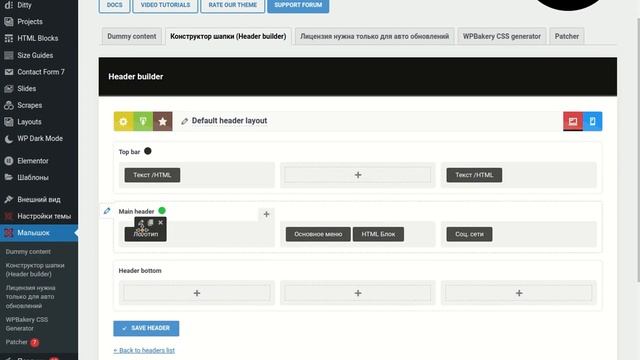The image size is (640, 360).
Task: Open Patcher submenu link with red badge
Action: 22,342
